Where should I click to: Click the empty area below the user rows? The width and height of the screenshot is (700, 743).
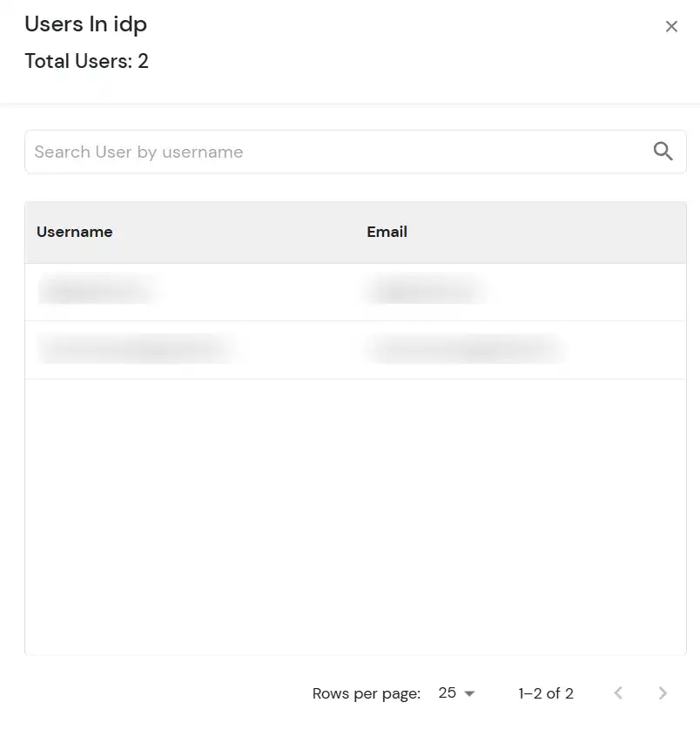click(348, 514)
